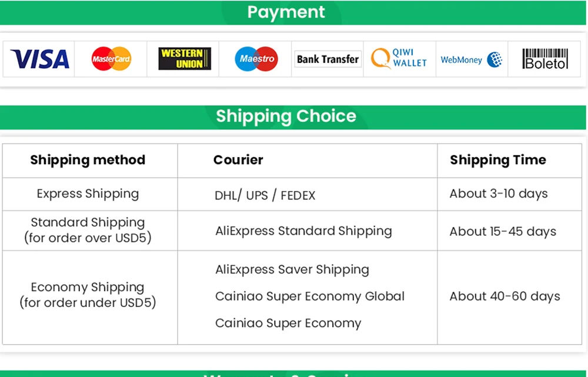This screenshot has width=588, height=377.
Task: Choose the Maestro payment icon
Action: (x=256, y=59)
